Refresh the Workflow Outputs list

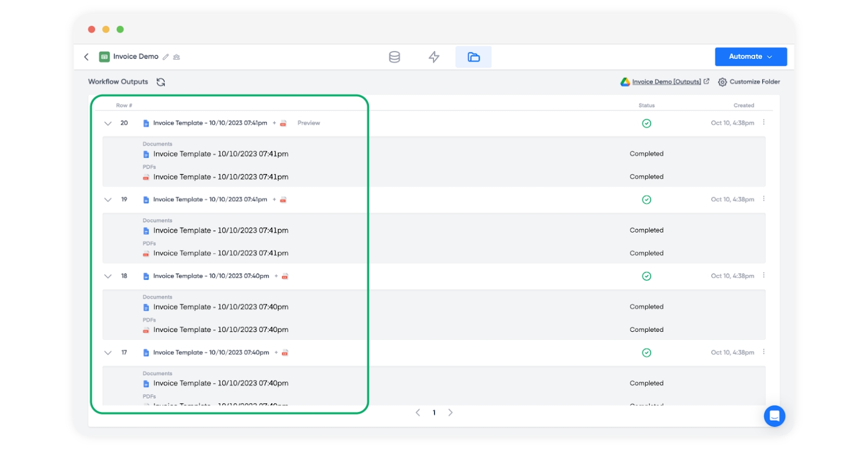161,82
